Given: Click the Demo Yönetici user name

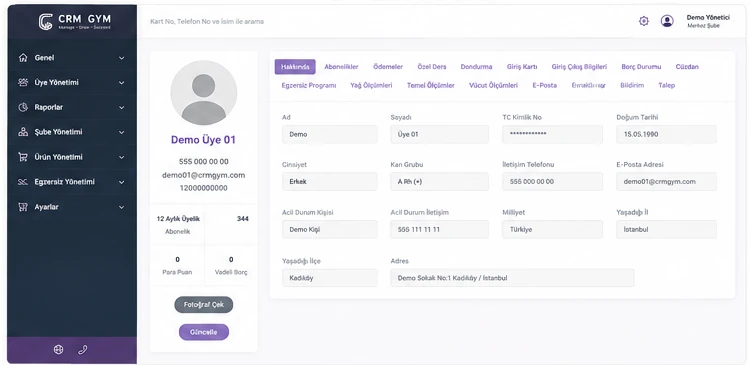Looking at the screenshot, I should (708, 18).
